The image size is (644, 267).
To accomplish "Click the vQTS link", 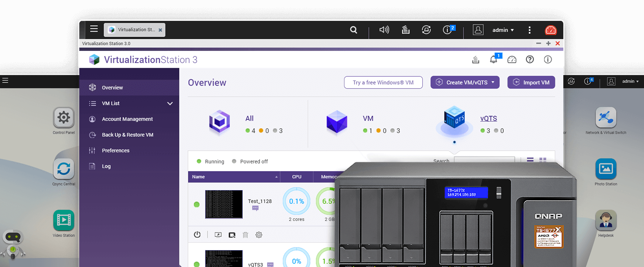I will click(x=488, y=118).
